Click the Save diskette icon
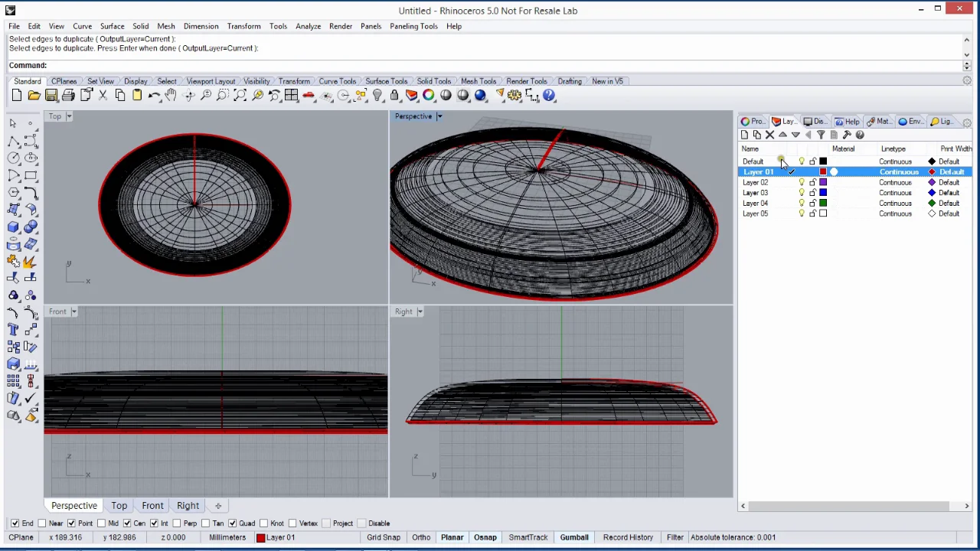The width and height of the screenshot is (980, 551). point(51,96)
